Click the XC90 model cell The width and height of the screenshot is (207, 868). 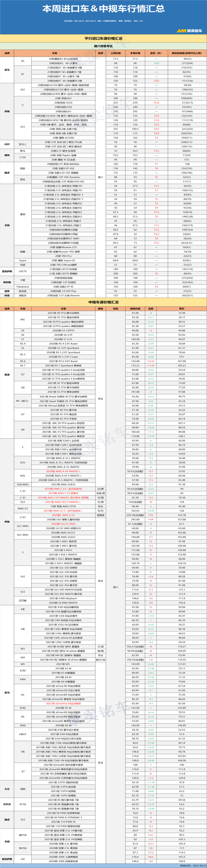tap(23, 804)
